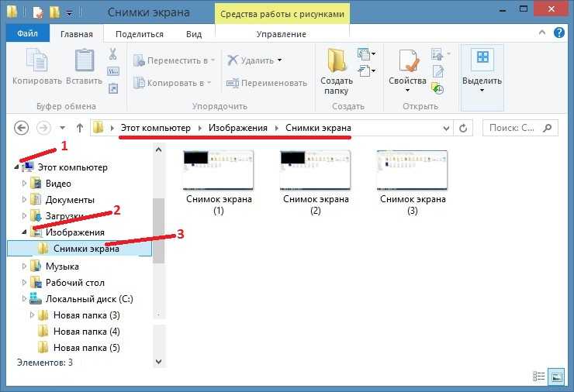Open the Управление ribbon tab

pos(281,34)
